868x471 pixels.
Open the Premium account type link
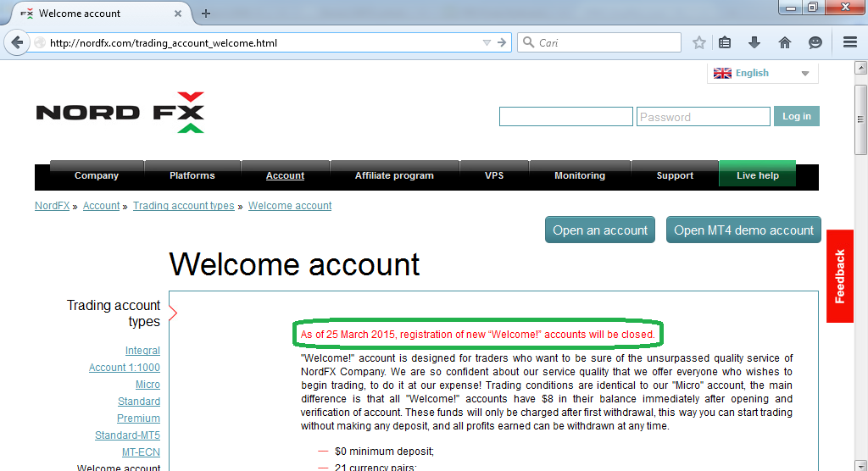138,418
